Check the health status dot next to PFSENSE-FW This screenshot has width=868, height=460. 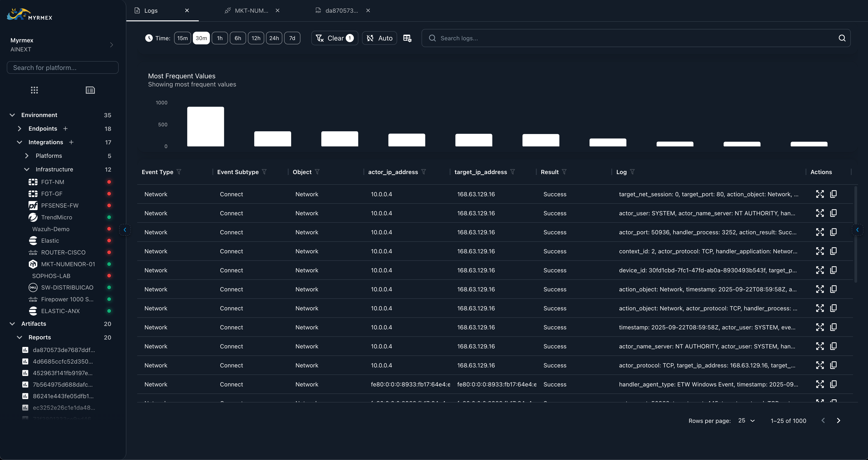(109, 206)
